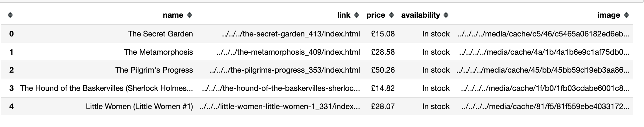Click row index 4 cell
This screenshot has height=127, width=644.
click(x=11, y=107)
